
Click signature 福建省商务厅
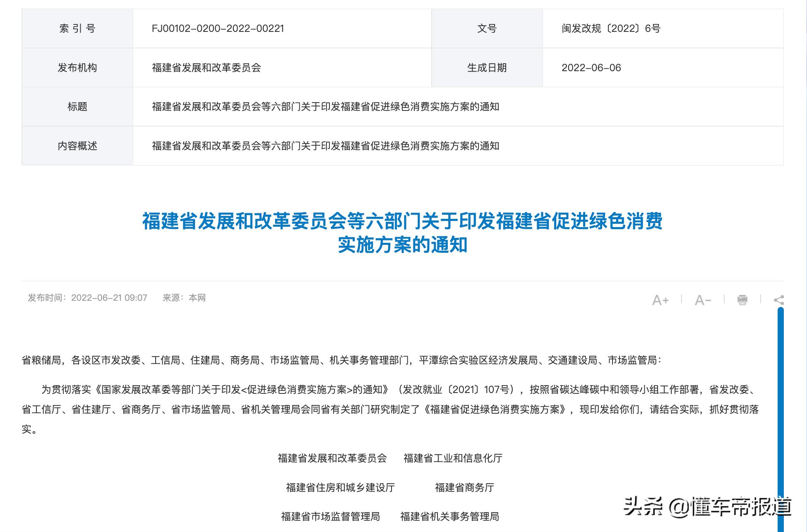[464, 488]
